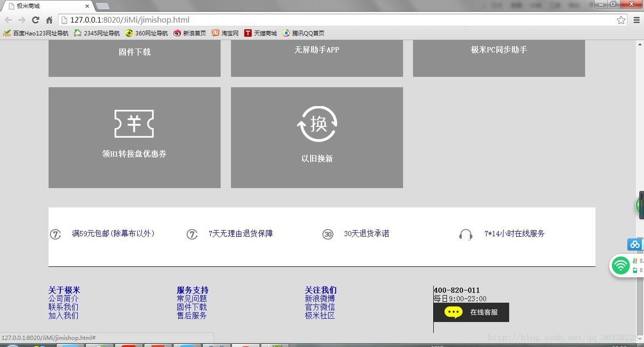Click the yellow chat bubble icon
644x347 pixels.
pos(454,312)
